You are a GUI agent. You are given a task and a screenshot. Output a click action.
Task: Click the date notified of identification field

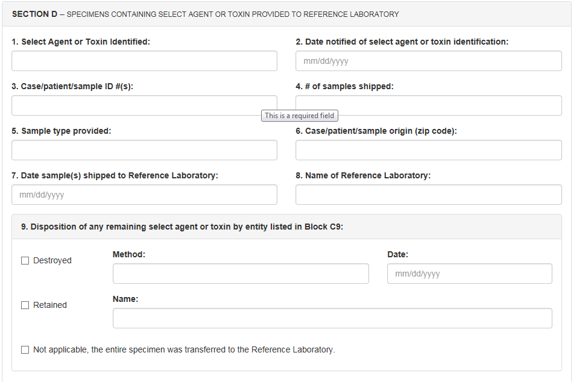428,61
